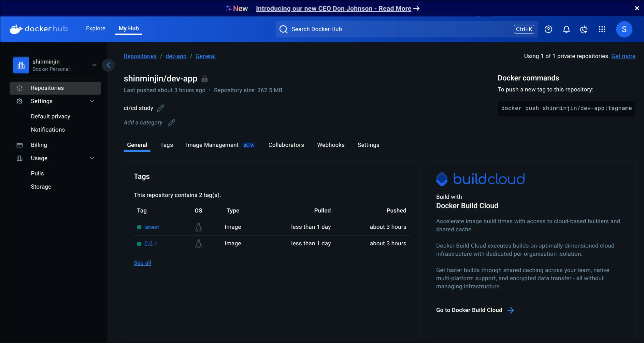Click the docker push command code box
Image resolution: width=644 pixels, height=343 pixels.
pyautogui.click(x=566, y=108)
